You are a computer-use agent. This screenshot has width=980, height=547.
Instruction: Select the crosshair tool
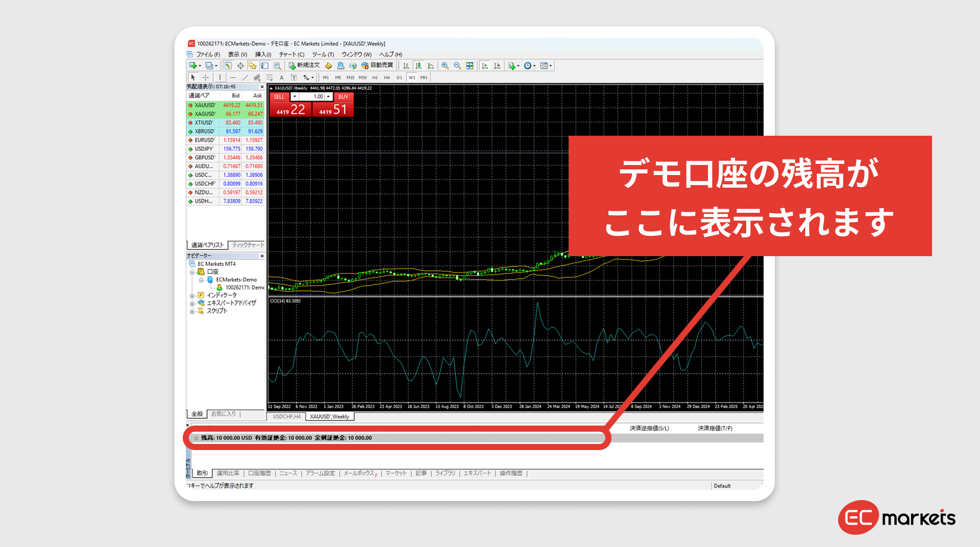[x=206, y=78]
